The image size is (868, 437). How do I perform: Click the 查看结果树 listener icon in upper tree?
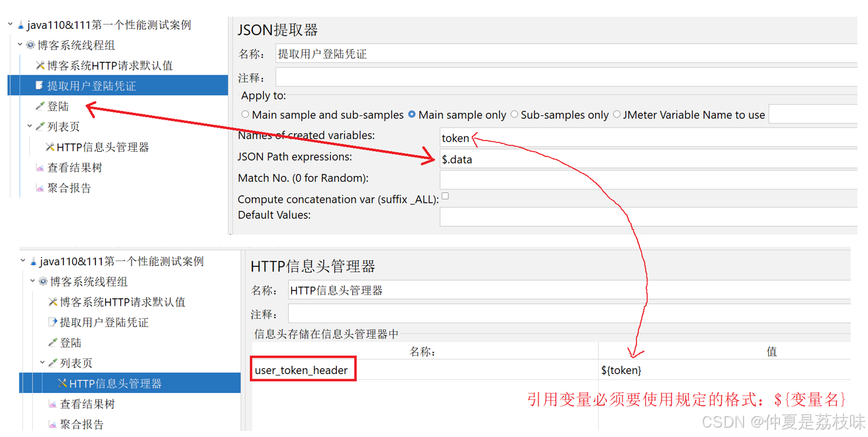click(x=40, y=168)
